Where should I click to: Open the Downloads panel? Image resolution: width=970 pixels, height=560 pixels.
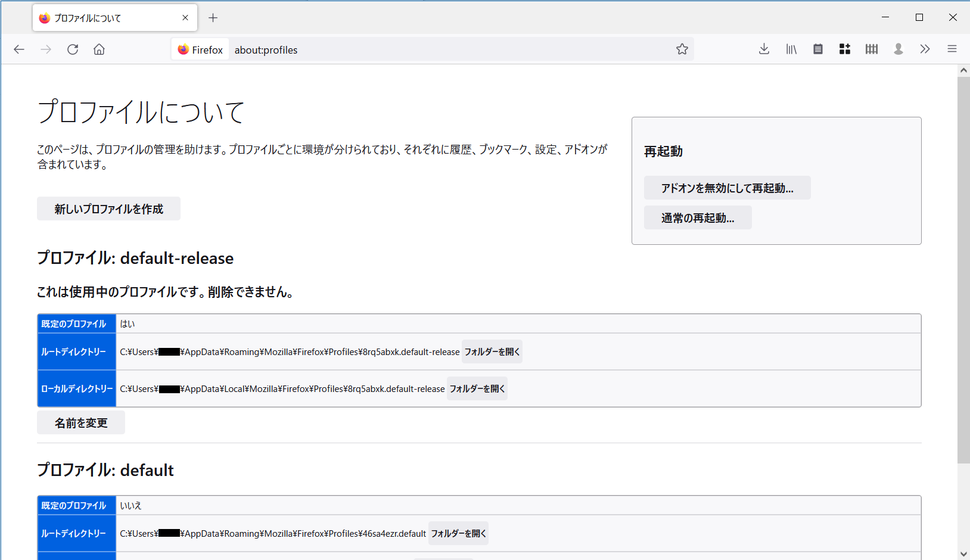[764, 49]
